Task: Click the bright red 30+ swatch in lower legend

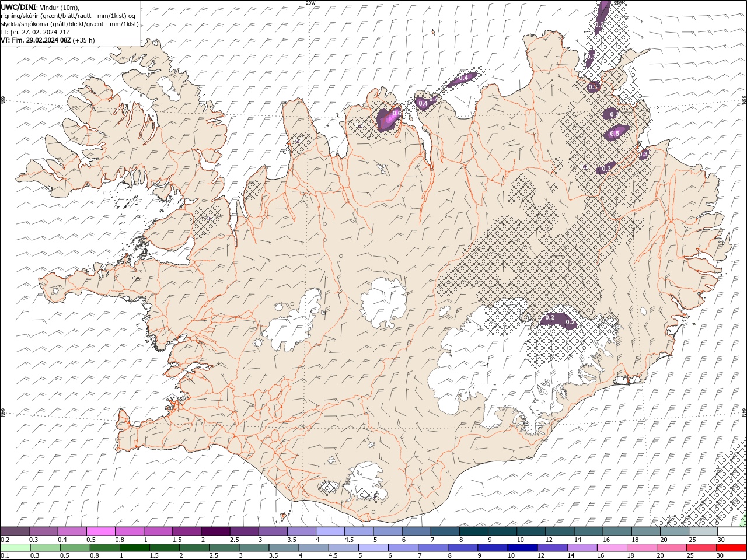Action: (x=731, y=547)
